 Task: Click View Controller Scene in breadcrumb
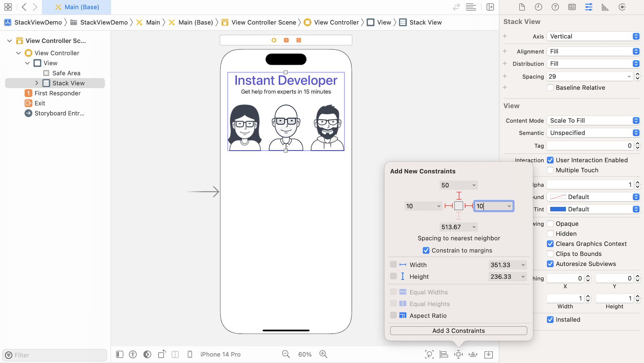(264, 22)
